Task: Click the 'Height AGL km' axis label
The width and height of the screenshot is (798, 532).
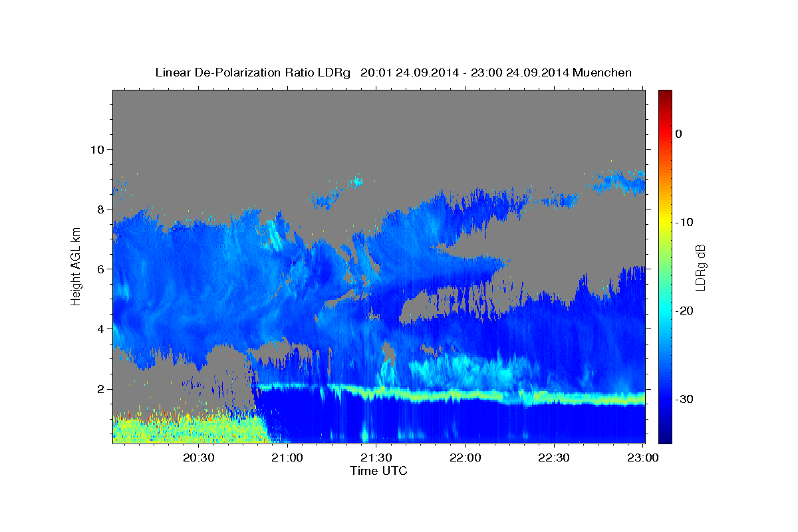Action: 76,267
